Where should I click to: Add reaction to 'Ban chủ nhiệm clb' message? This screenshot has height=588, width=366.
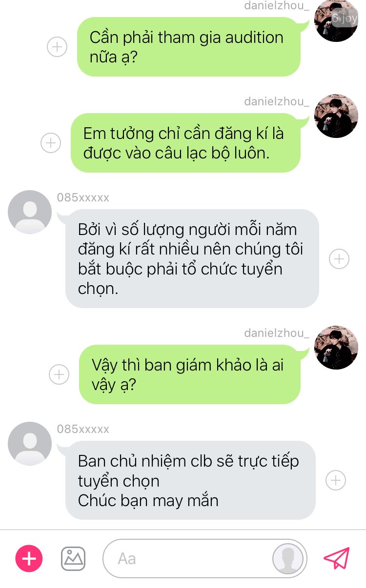[x=336, y=480]
